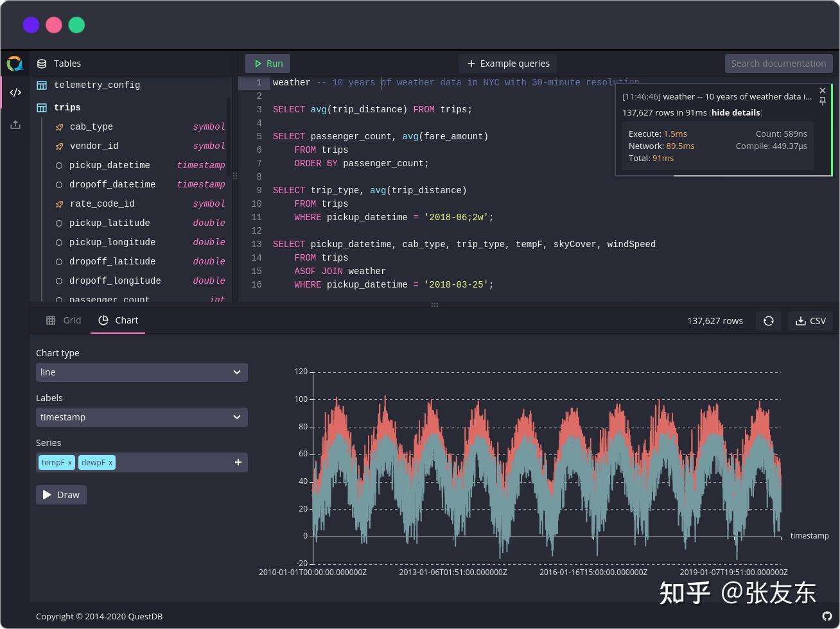840x629 pixels.
Task: Click the table icon beside trips
Action: (42, 107)
